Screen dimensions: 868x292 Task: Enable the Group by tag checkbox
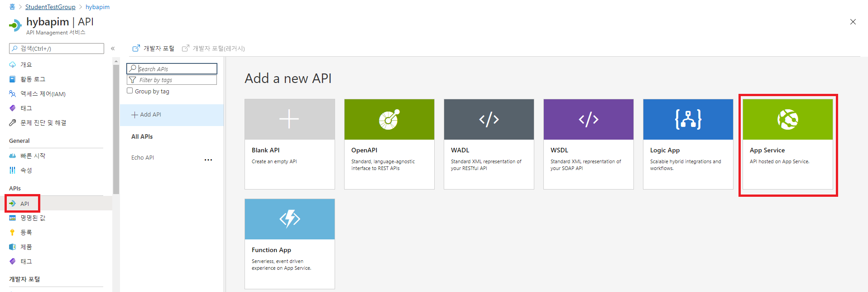(130, 91)
